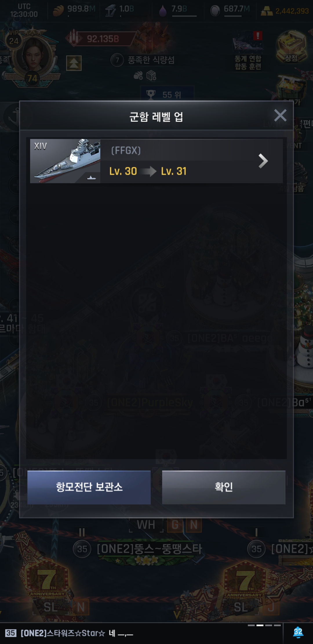The height and width of the screenshot is (644, 313).
Task: Tap the VIP 24 badge
Action: 14,39
